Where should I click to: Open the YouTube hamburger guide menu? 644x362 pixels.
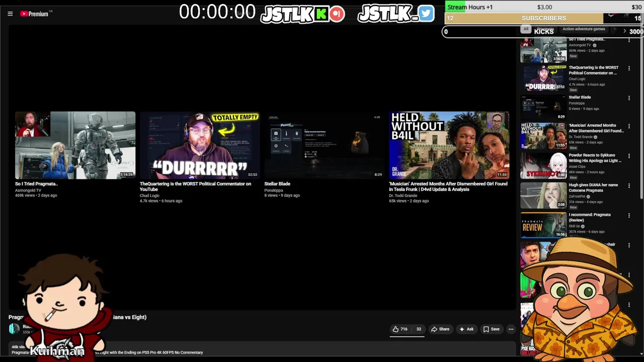tap(10, 14)
